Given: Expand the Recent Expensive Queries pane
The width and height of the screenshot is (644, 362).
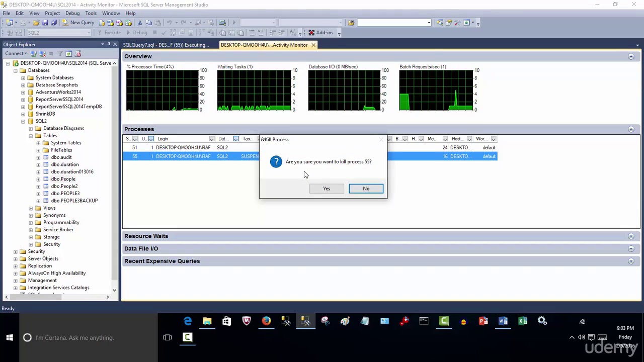Looking at the screenshot, I should pyautogui.click(x=631, y=261).
